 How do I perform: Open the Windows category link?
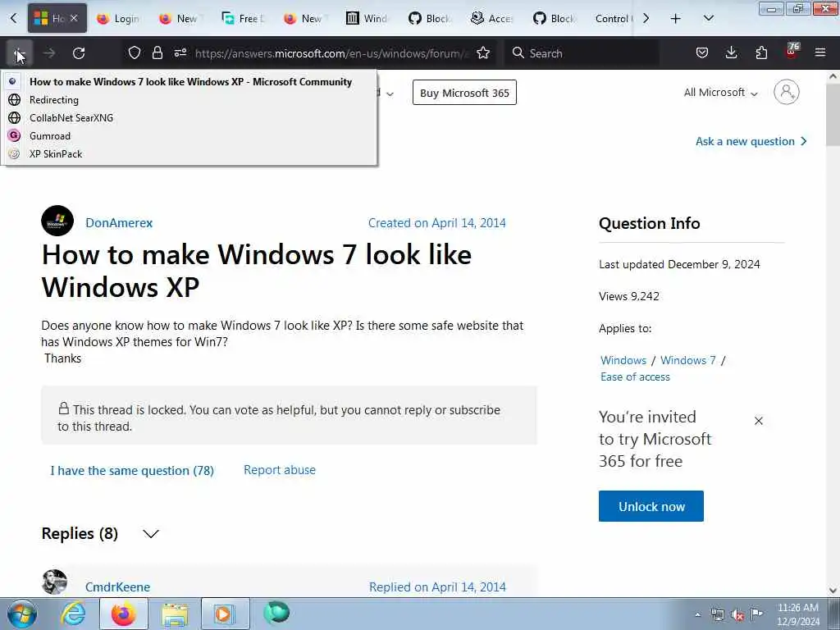[623, 360]
